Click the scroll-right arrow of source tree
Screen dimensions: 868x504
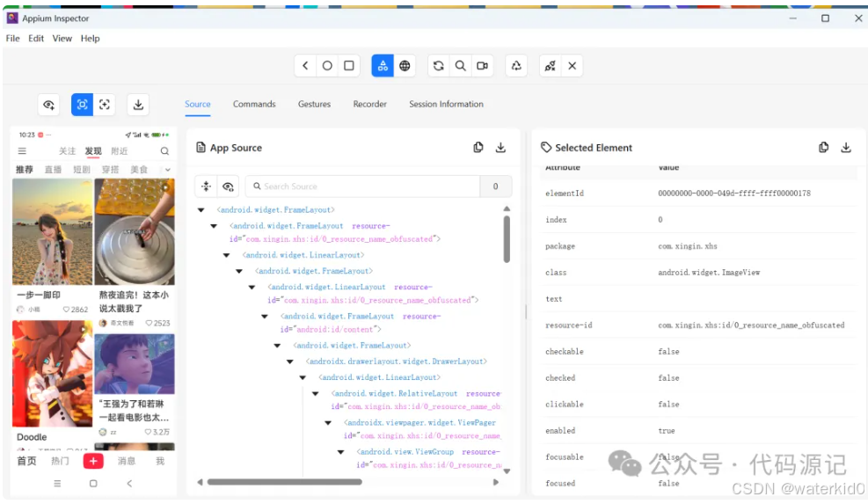[496, 482]
